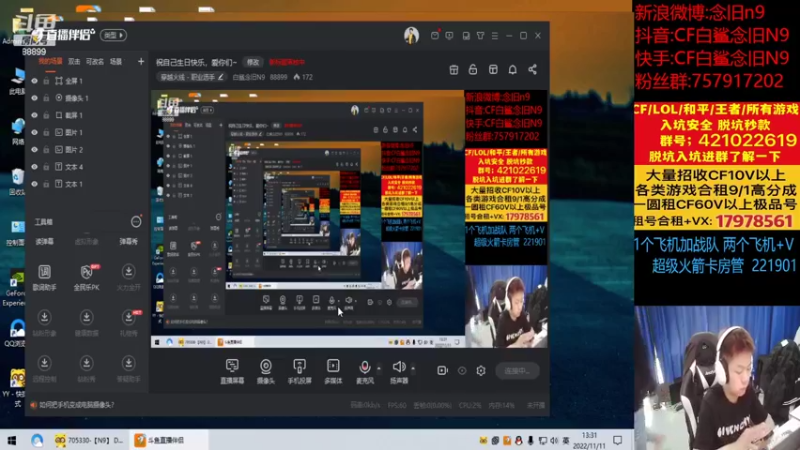This screenshot has height=450, width=800.
Task: Open the skin shirt icon
Action: pos(480,36)
